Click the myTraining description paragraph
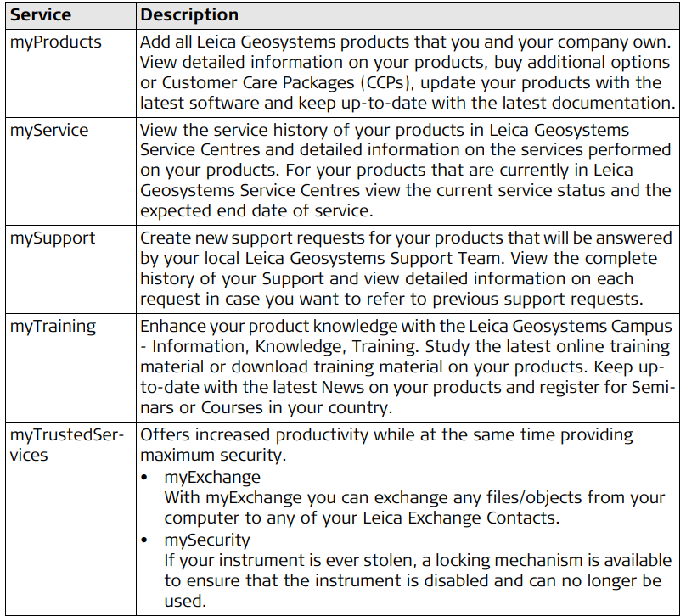Image resolution: width=686 pixels, height=616 pixels. point(405,367)
